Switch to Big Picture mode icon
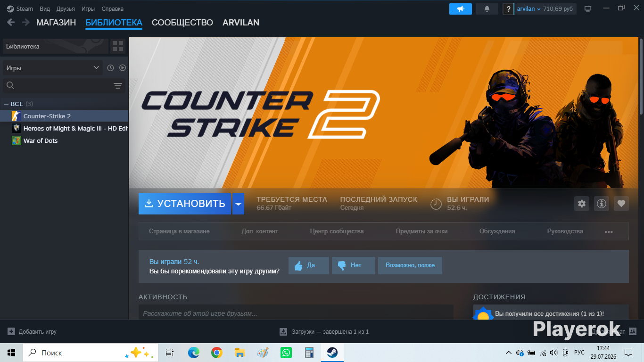The image size is (644, 362). tap(588, 9)
